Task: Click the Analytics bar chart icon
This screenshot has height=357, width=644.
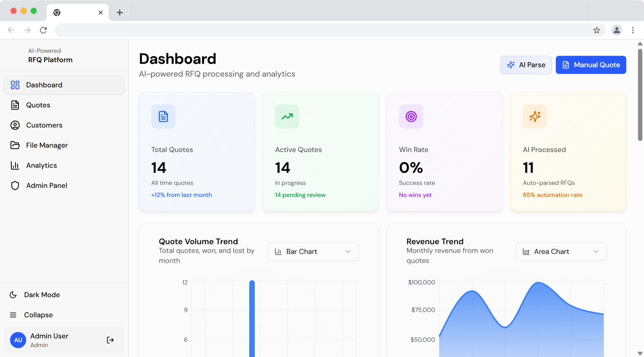Action: point(15,165)
